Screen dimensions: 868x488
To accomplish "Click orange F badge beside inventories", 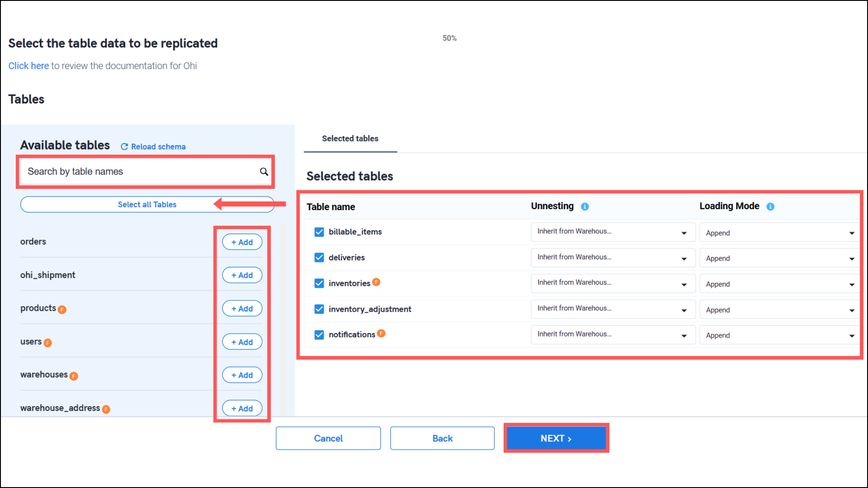I will [376, 282].
